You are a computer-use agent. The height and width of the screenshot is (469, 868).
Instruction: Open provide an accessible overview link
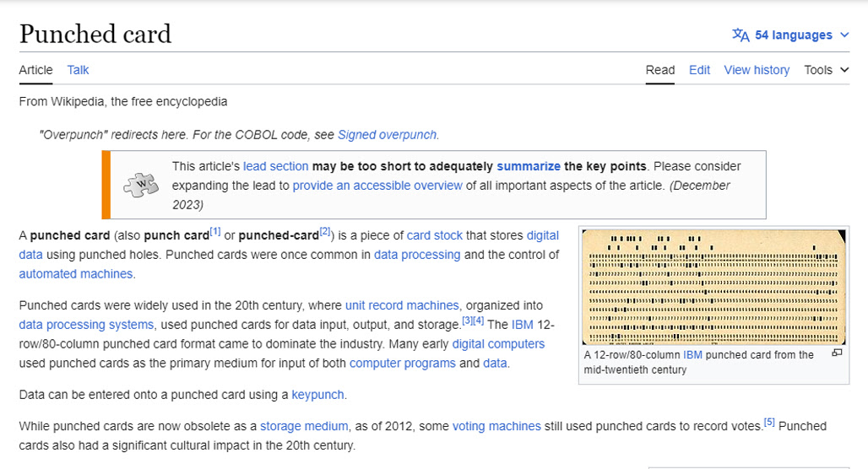[377, 186]
